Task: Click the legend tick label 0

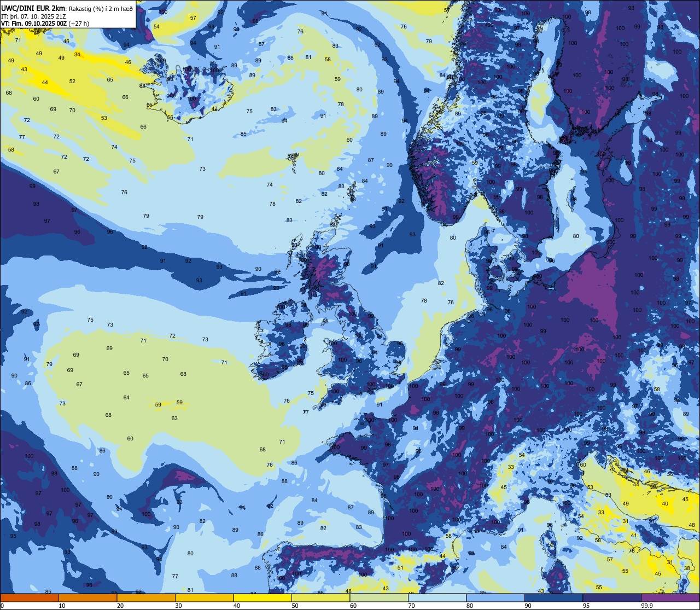Action: click(x=2, y=606)
